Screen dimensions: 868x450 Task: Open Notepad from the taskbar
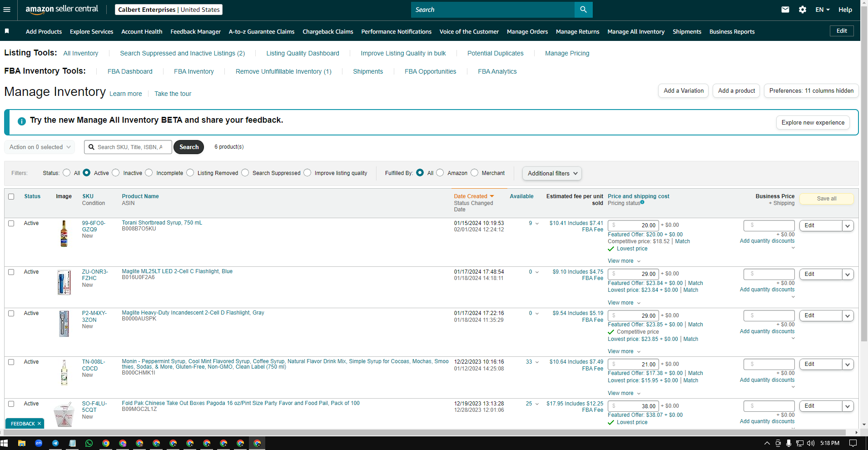[72, 443]
